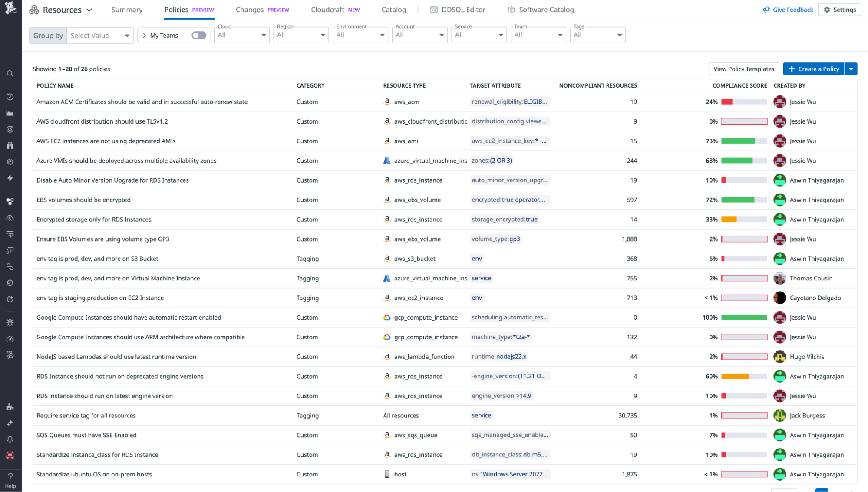
Task: Toggle the My Teams switch
Action: click(198, 36)
